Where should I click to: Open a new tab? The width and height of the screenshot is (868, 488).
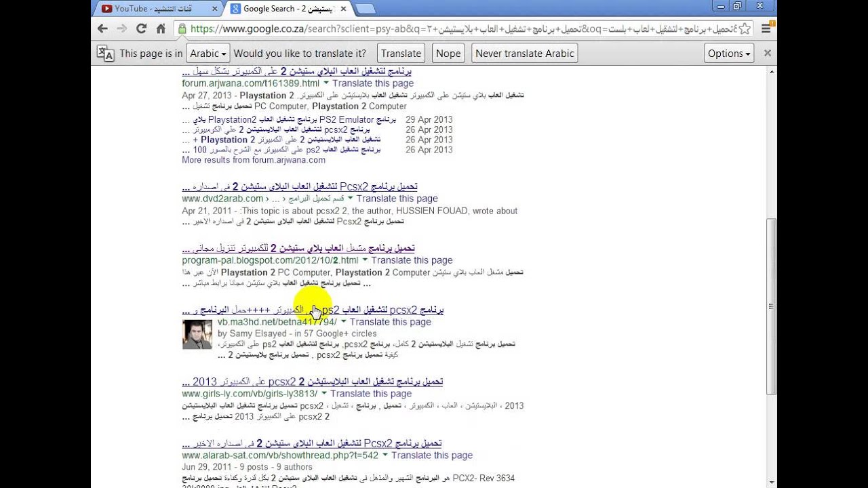365,9
